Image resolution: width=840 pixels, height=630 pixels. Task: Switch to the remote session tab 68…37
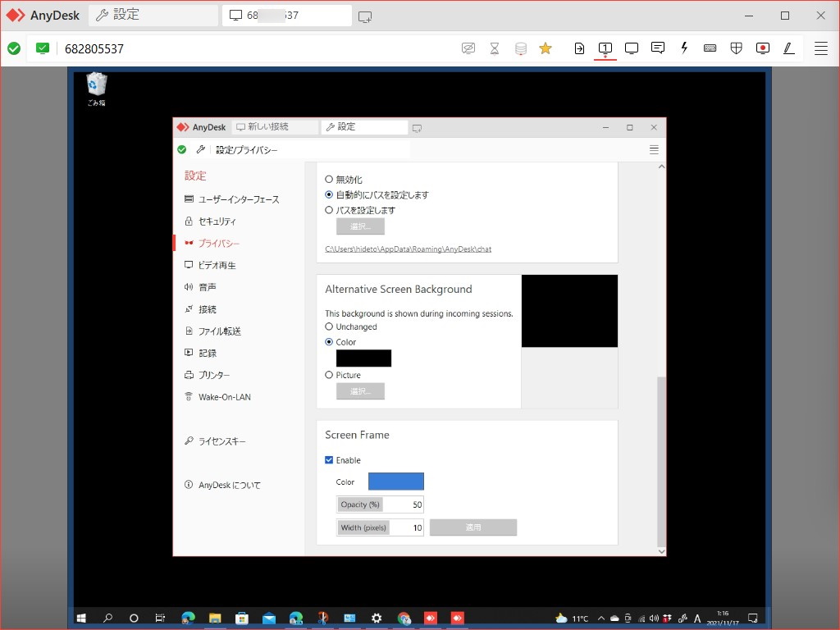click(x=287, y=15)
